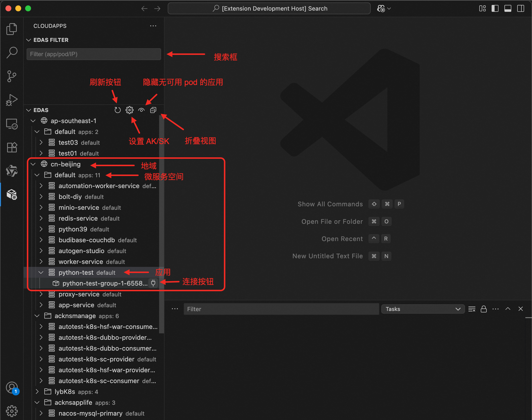Open the AK/SK settings gear in the EDAS header
This screenshot has width=532, height=420.
[129, 110]
